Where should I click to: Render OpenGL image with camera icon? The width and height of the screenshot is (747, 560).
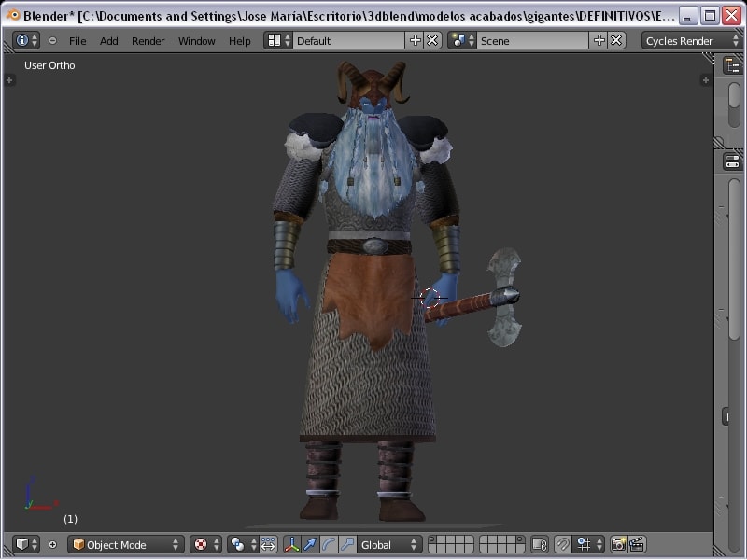(618, 544)
